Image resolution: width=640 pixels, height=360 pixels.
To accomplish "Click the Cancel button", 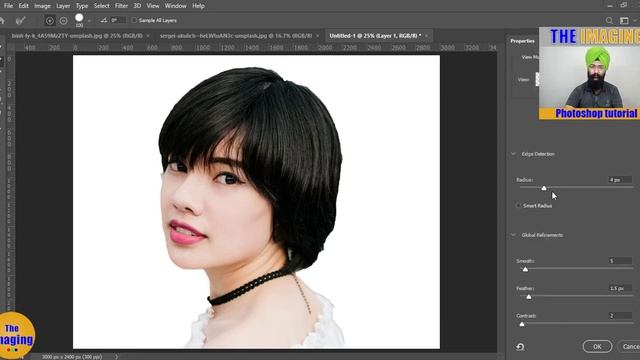I will (x=629, y=346).
